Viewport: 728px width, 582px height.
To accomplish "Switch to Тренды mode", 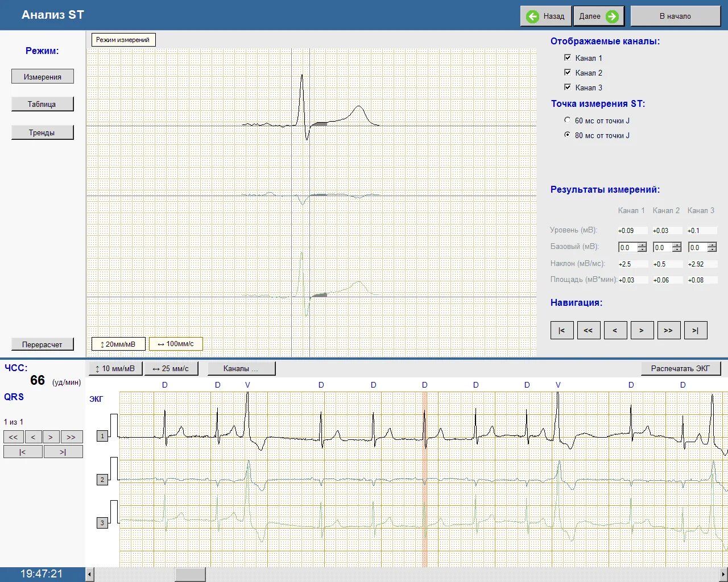I will [x=43, y=132].
